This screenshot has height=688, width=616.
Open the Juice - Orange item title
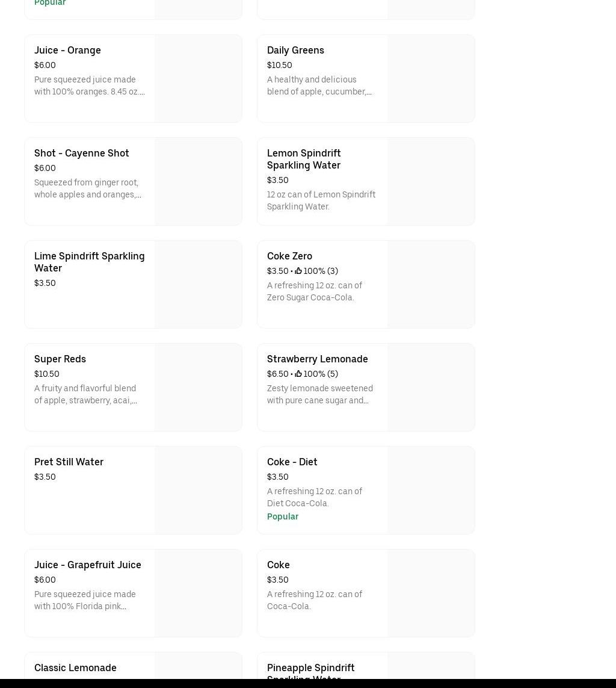click(x=67, y=50)
